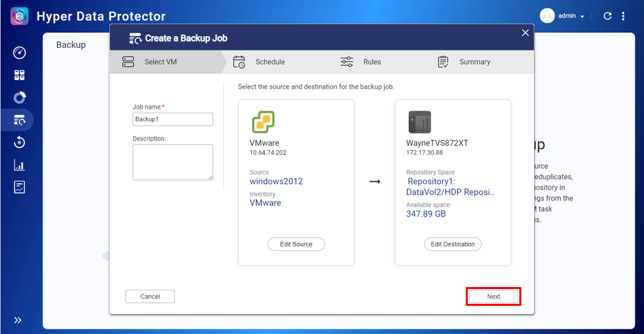Image resolution: width=644 pixels, height=334 pixels.
Task: Open the admin account dropdown
Action: [571, 15]
